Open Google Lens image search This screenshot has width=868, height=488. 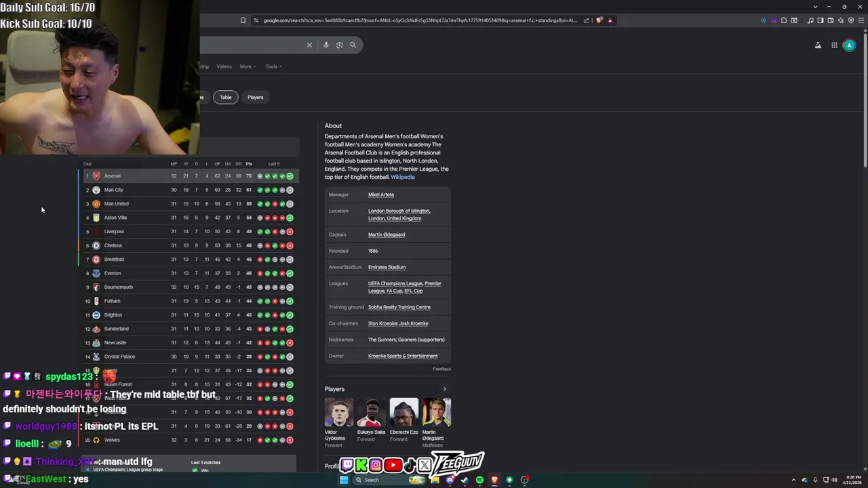click(340, 45)
